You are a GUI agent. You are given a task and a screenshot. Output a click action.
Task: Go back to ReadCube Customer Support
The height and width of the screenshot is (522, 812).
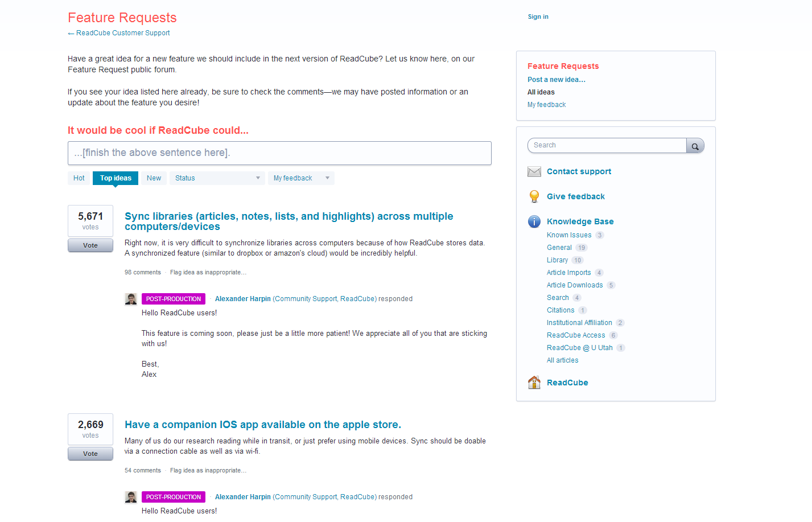click(123, 33)
